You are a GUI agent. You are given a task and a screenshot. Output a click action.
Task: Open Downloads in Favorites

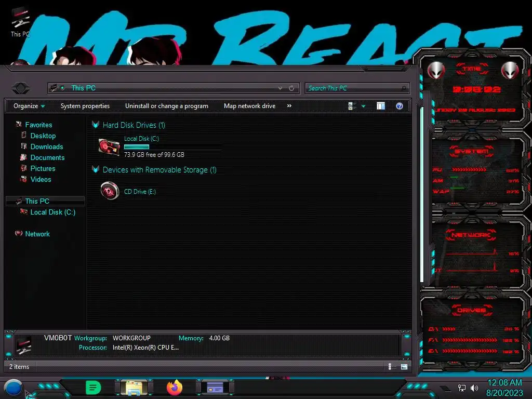[46, 147]
